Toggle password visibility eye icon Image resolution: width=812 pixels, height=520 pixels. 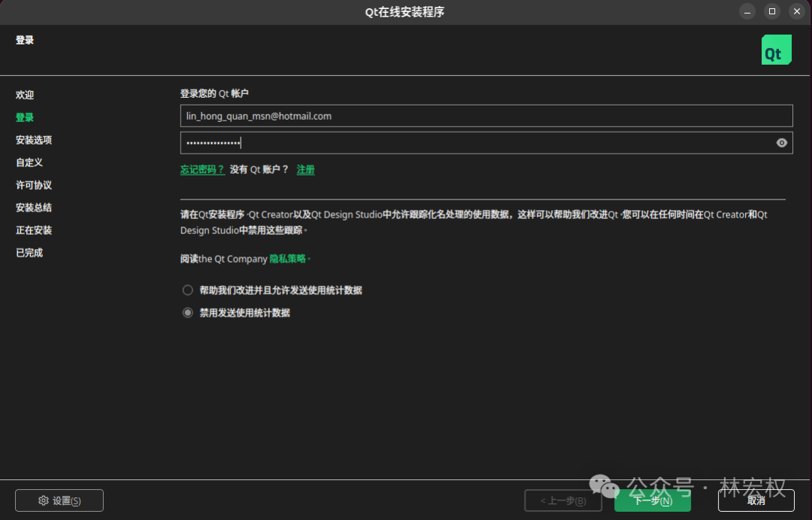point(781,143)
